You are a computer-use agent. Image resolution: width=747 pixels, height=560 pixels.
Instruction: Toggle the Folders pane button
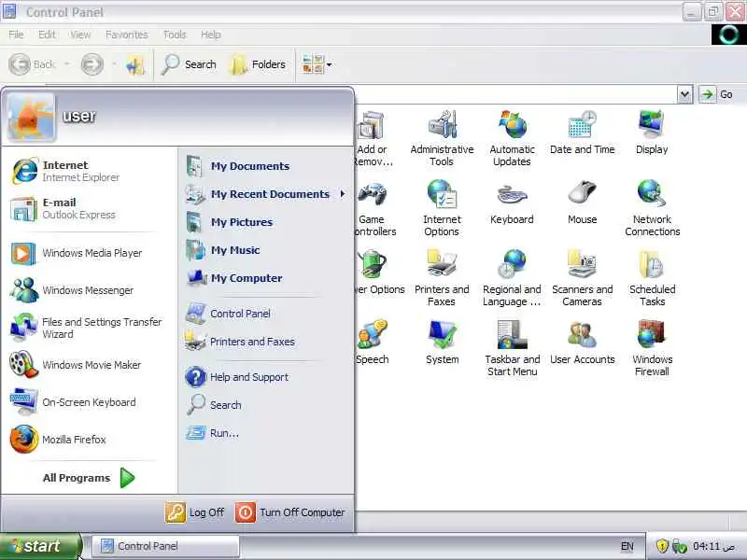[x=258, y=64]
